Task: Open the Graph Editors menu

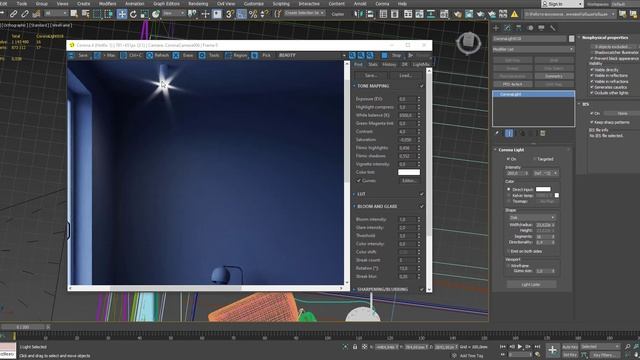Action: point(166,4)
